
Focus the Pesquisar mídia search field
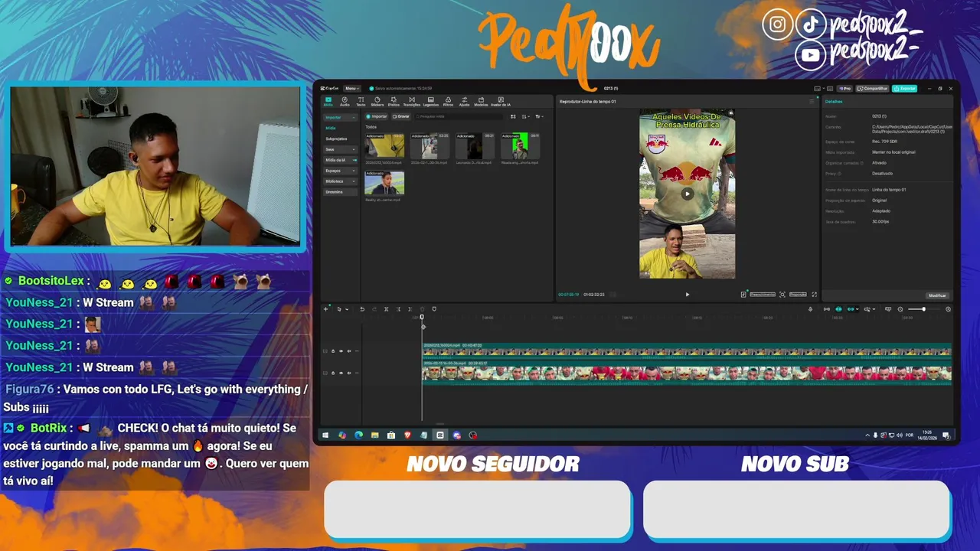point(458,116)
